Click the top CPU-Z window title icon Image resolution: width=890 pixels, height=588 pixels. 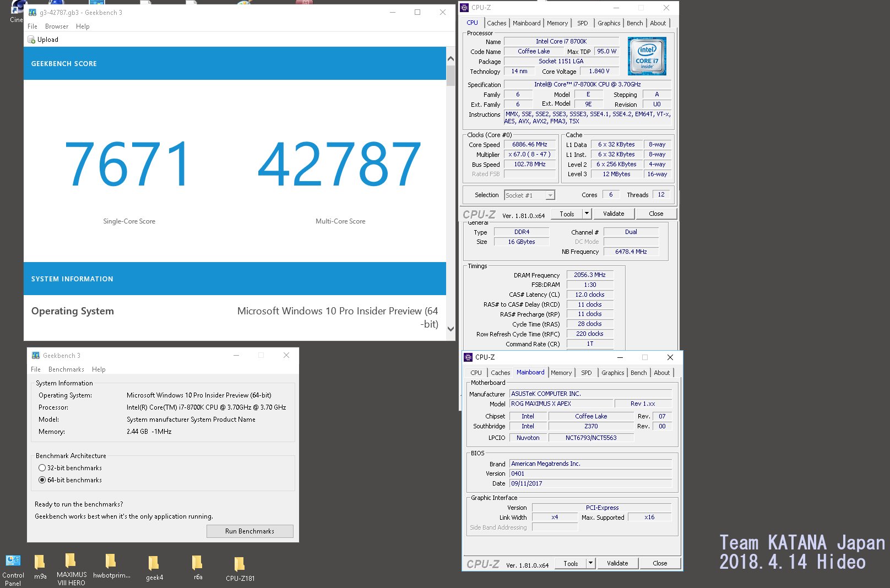tap(464, 8)
